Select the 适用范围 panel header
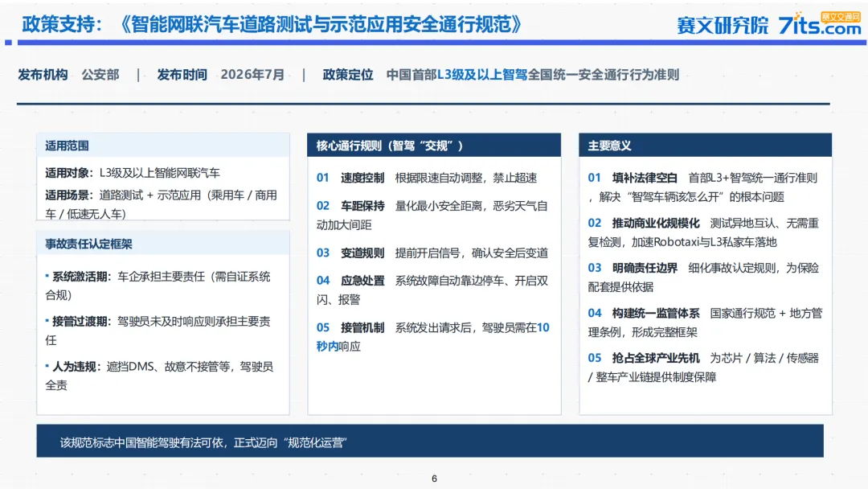 [x=162, y=146]
